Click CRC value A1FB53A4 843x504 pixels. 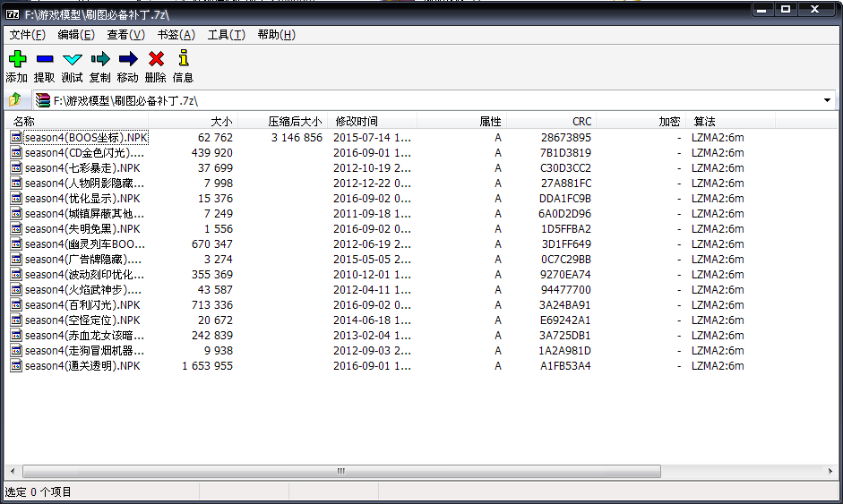click(x=565, y=366)
